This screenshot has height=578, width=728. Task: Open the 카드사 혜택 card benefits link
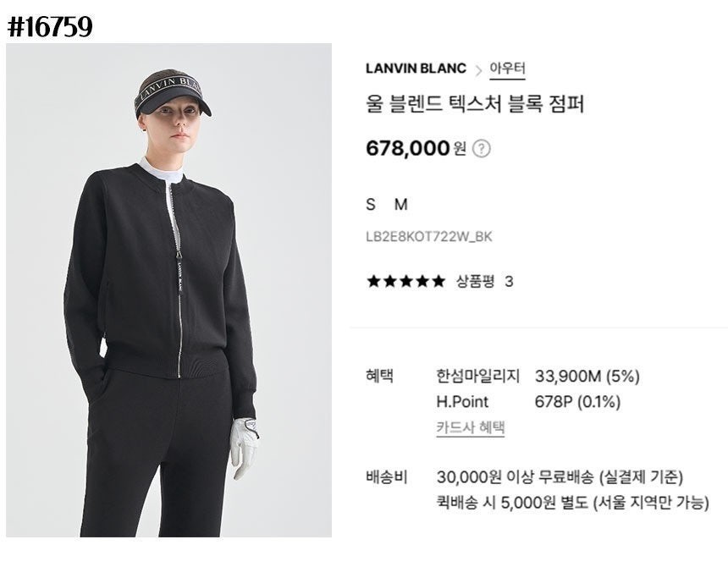pos(471,427)
